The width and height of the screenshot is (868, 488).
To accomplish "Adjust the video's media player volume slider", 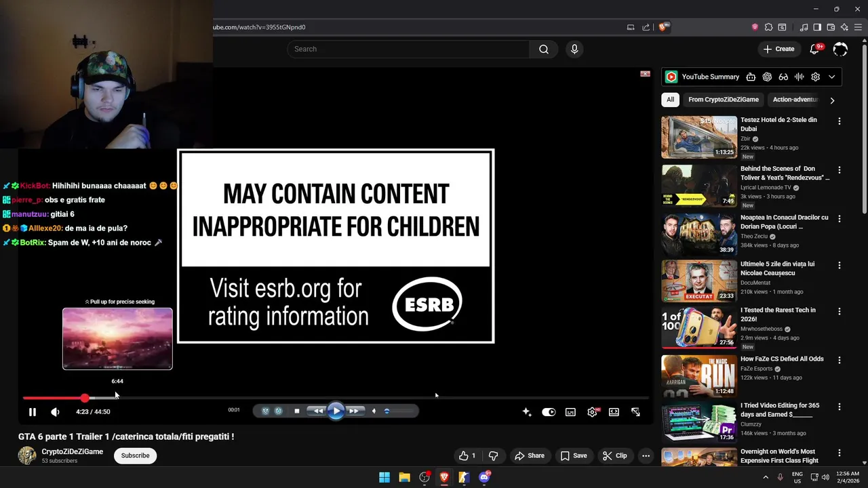I will [397, 411].
